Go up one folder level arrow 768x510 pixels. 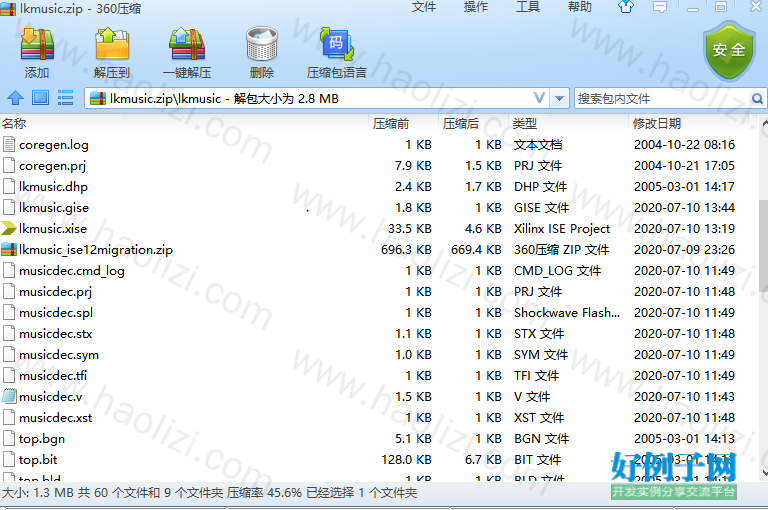(x=15, y=98)
